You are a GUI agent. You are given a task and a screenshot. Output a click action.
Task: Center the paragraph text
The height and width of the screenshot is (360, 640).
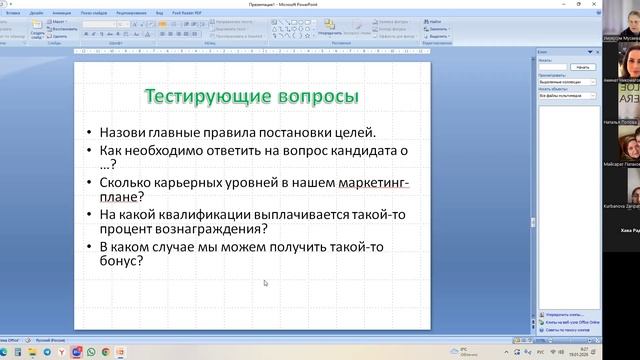pos(170,34)
